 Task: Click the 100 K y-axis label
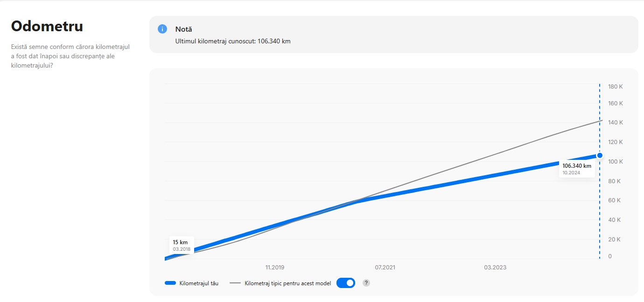[616, 162]
